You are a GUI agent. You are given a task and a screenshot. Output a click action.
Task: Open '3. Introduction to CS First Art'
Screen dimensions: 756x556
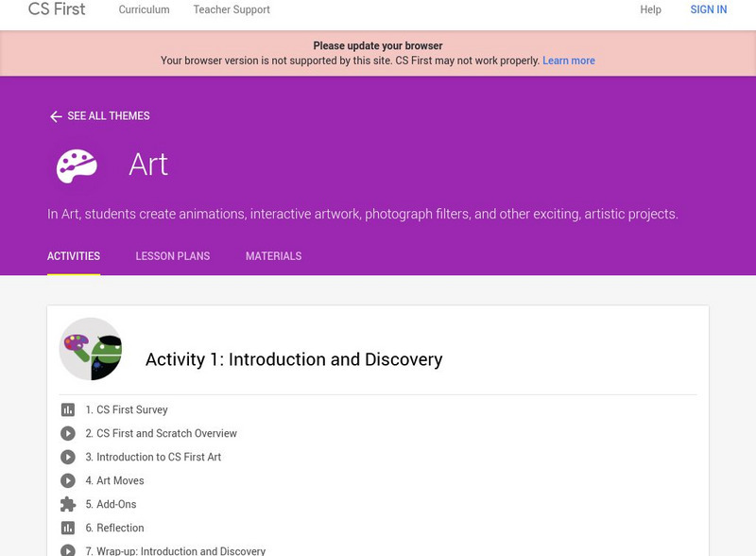pyautogui.click(x=153, y=457)
